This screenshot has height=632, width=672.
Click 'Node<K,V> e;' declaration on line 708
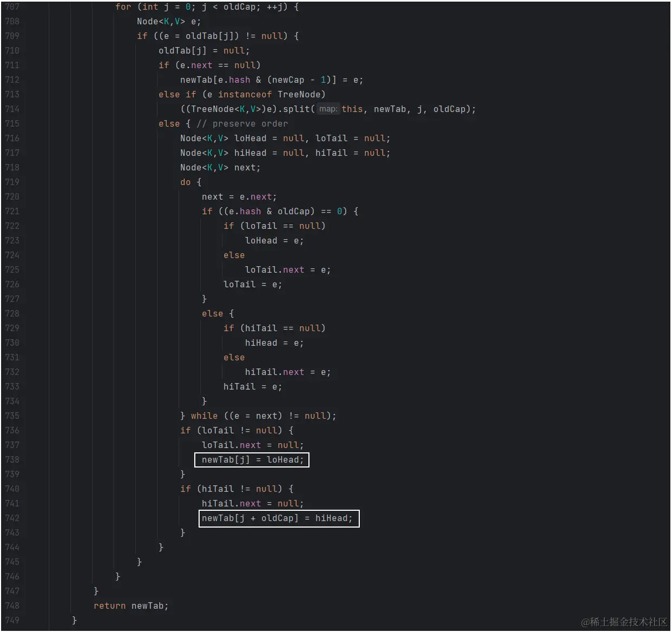point(169,22)
